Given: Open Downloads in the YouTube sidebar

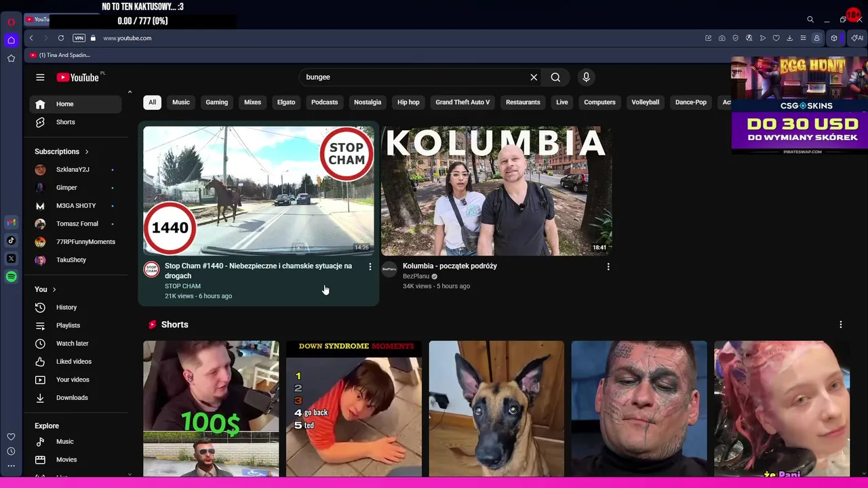Looking at the screenshot, I should pos(75,398).
